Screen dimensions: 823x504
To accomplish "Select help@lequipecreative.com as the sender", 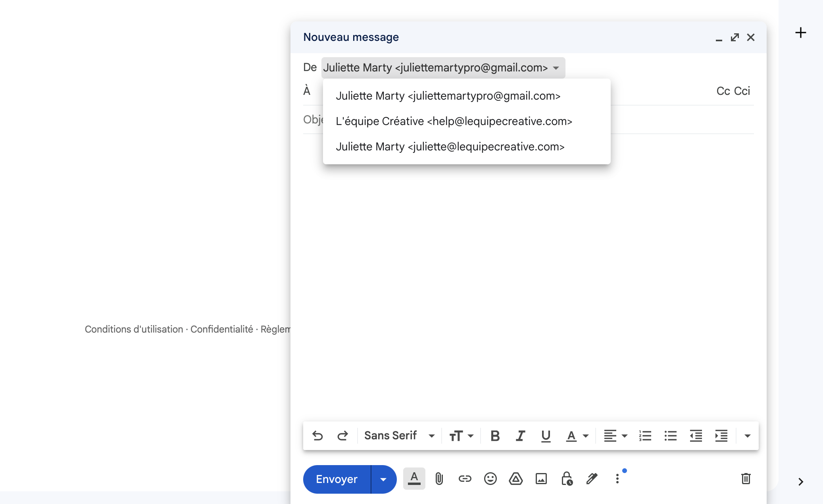I will tap(454, 121).
